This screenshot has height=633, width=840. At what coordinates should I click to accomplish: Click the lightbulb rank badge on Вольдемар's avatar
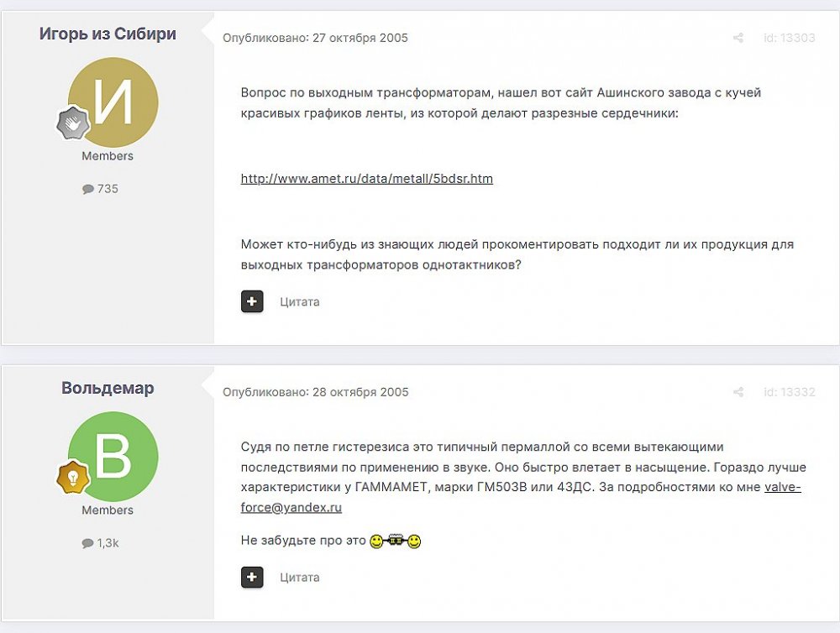[x=72, y=477]
